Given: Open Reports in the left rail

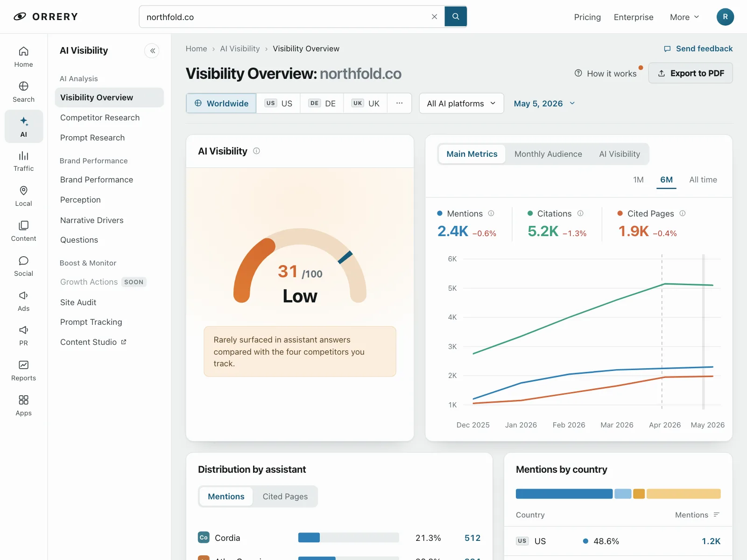Looking at the screenshot, I should 23,371.
